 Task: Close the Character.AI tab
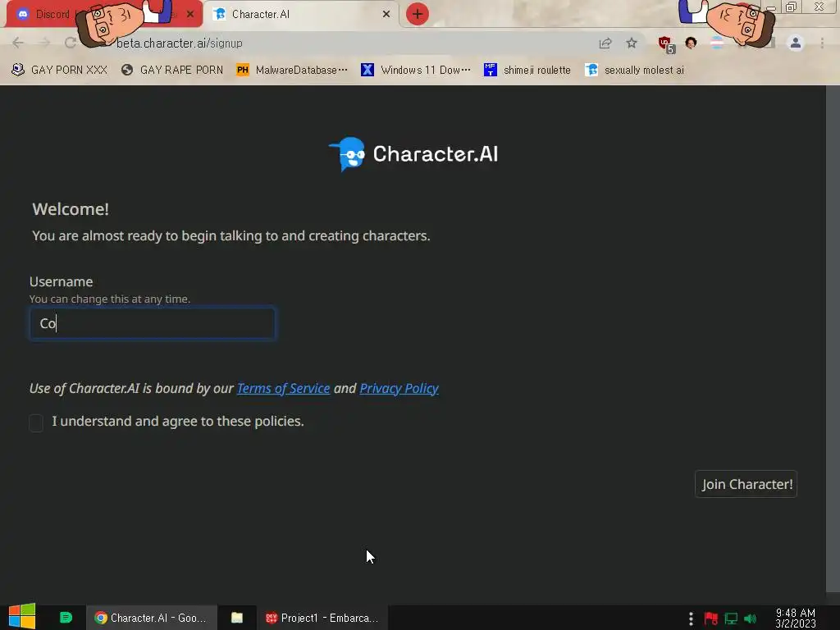click(386, 15)
